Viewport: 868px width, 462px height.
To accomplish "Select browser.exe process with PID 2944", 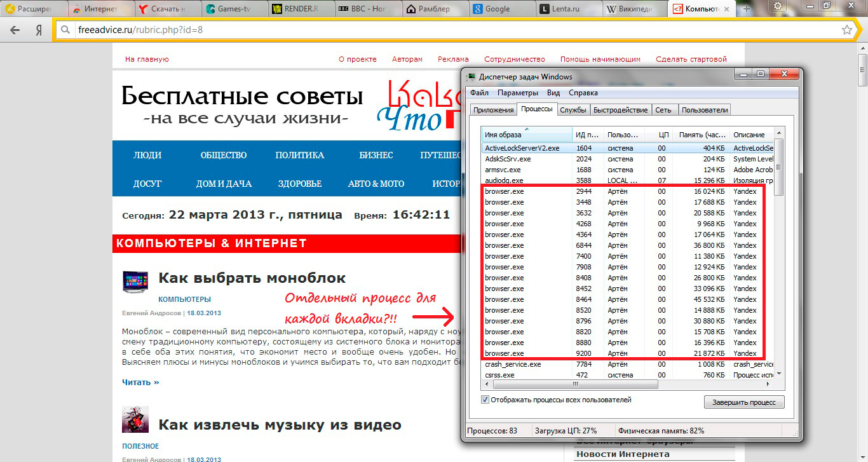I will [628, 191].
